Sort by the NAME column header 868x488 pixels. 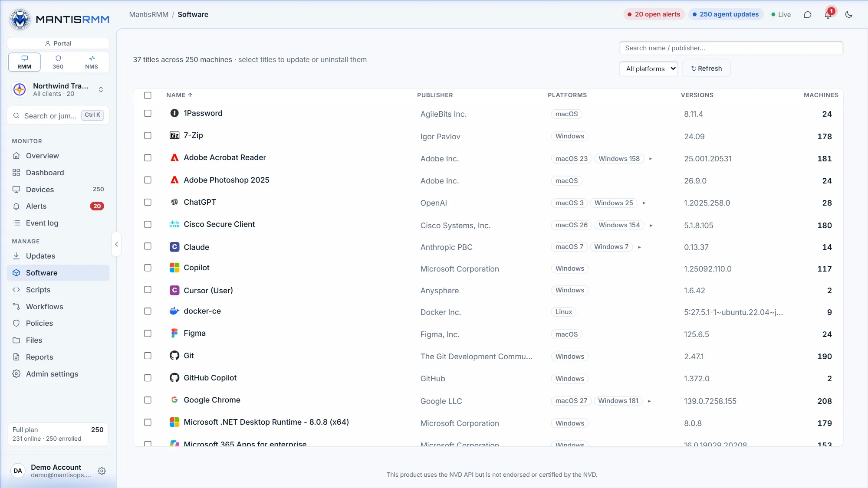pyautogui.click(x=179, y=95)
